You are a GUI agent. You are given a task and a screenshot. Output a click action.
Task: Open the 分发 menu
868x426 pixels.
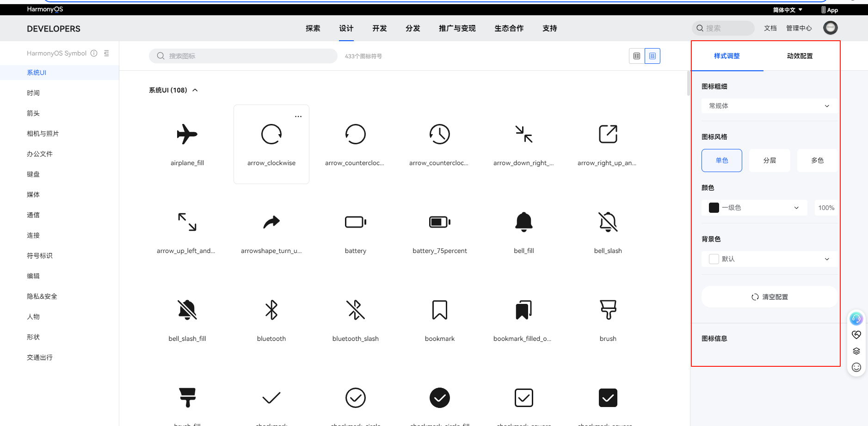[413, 28]
